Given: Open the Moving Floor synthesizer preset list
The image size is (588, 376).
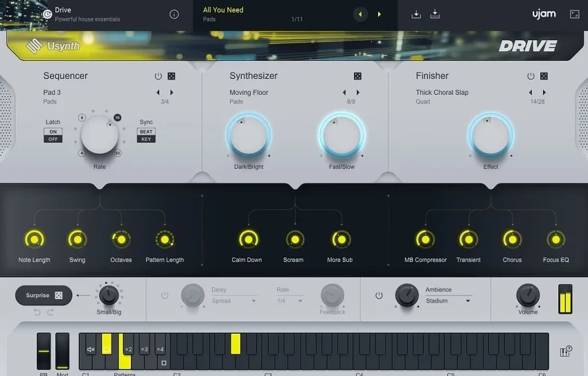Looking at the screenshot, I should 249,93.
